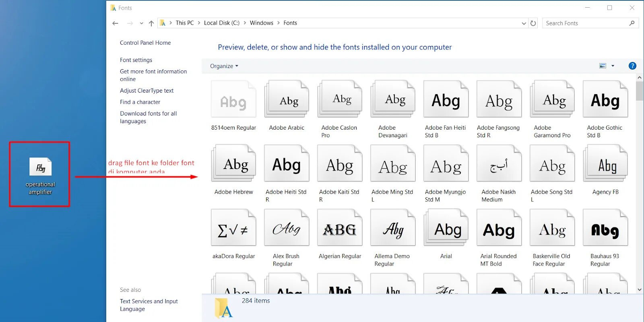Select the Alex Brush Regular font icon
Screen dimensions: 644x322
(x=287, y=227)
